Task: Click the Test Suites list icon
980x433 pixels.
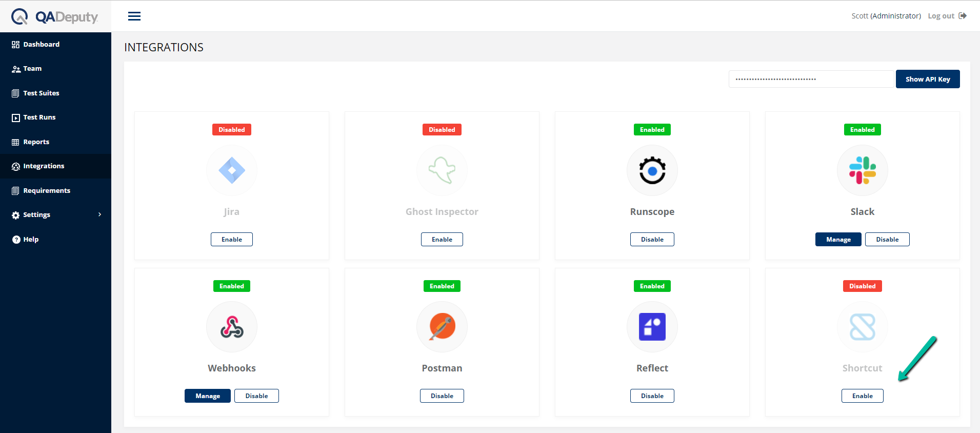Action: click(x=16, y=93)
